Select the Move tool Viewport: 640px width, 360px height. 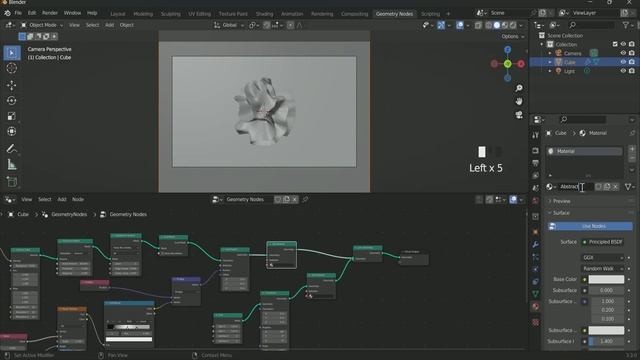coord(12,85)
